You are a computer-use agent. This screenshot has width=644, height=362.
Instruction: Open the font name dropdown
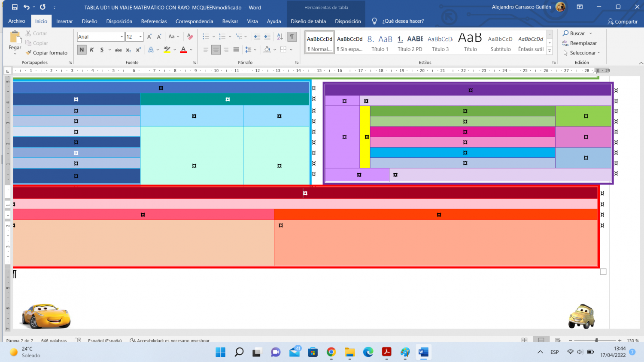(x=122, y=37)
